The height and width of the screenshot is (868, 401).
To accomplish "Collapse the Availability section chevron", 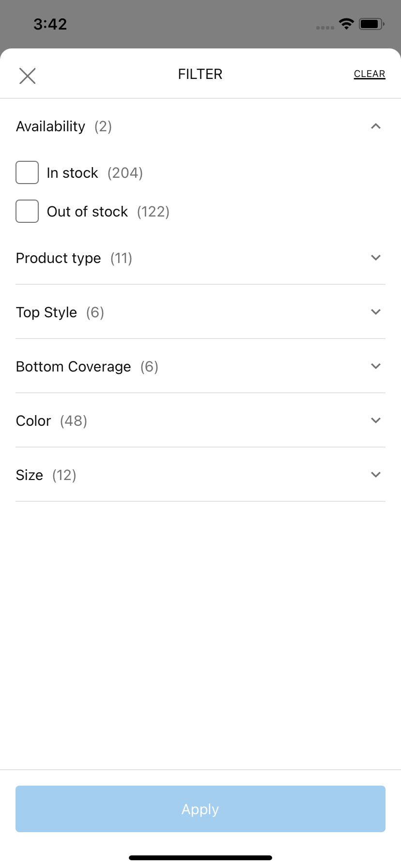I will [x=375, y=126].
